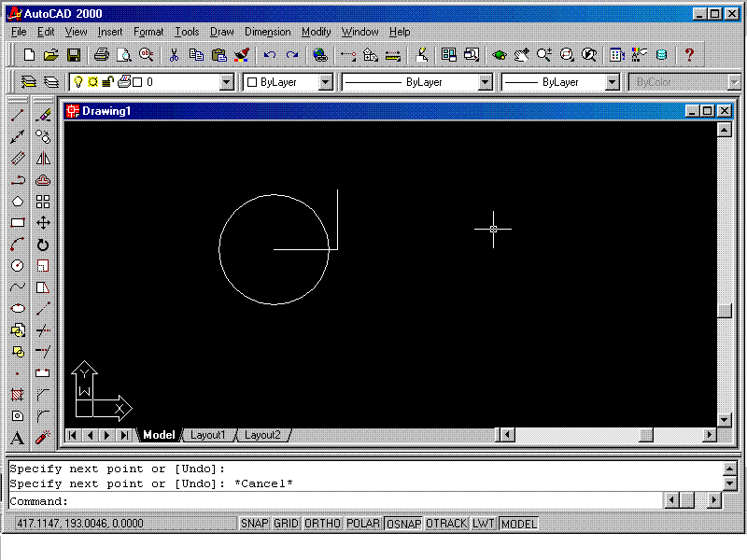Select the Ellipse draw tool
The width and height of the screenshot is (747, 560).
coord(18,309)
